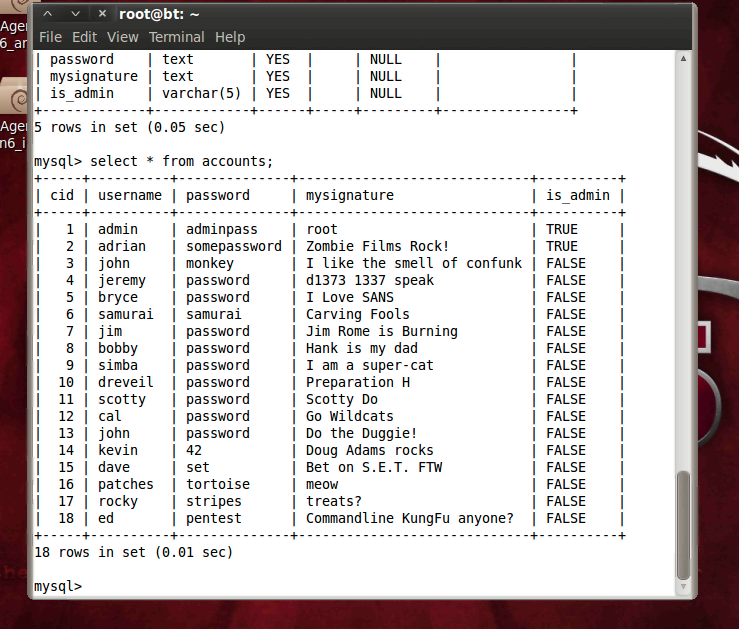The image size is (739, 629).
Task: Click the 'adminpass' password value
Action: 221,229
